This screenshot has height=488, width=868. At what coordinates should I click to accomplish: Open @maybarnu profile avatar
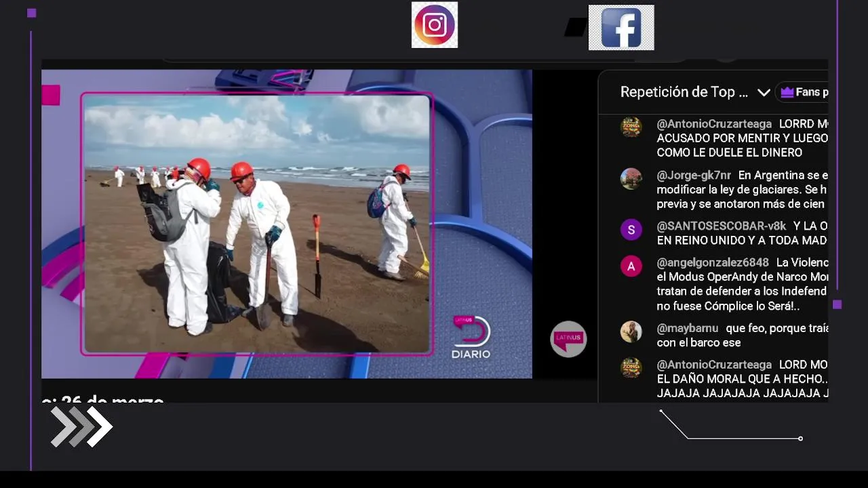point(631,331)
